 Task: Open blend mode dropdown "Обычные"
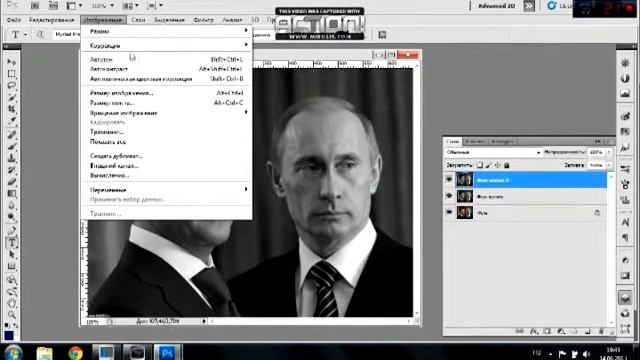click(x=493, y=152)
